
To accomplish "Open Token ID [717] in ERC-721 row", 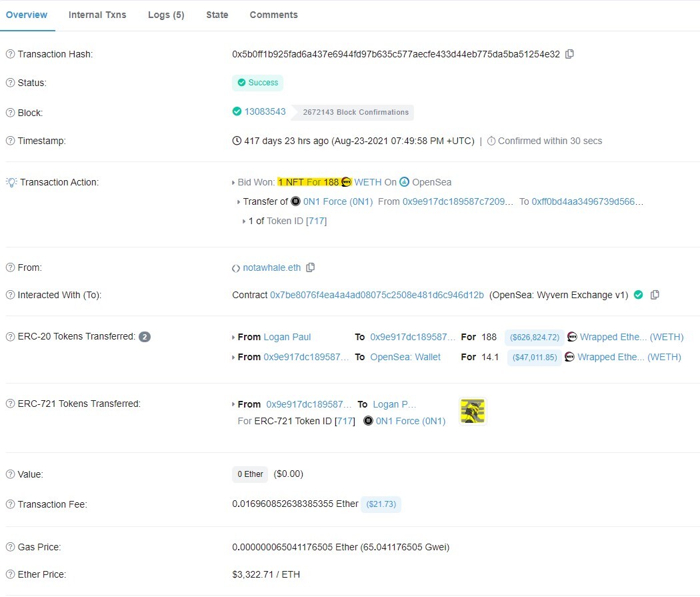I will (345, 421).
